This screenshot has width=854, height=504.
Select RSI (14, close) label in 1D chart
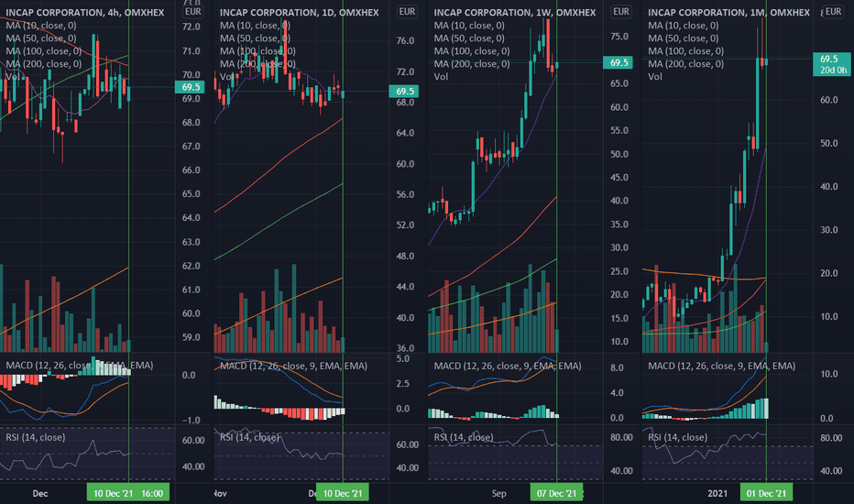249,437
